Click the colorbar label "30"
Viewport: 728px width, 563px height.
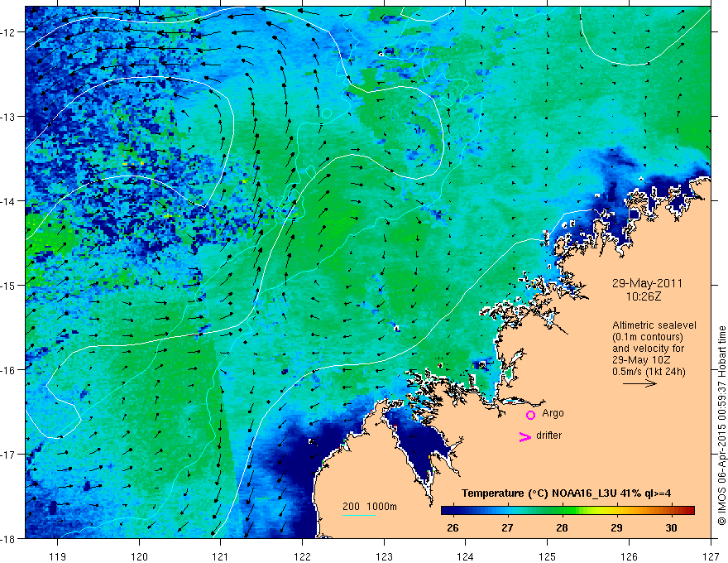tap(671, 527)
